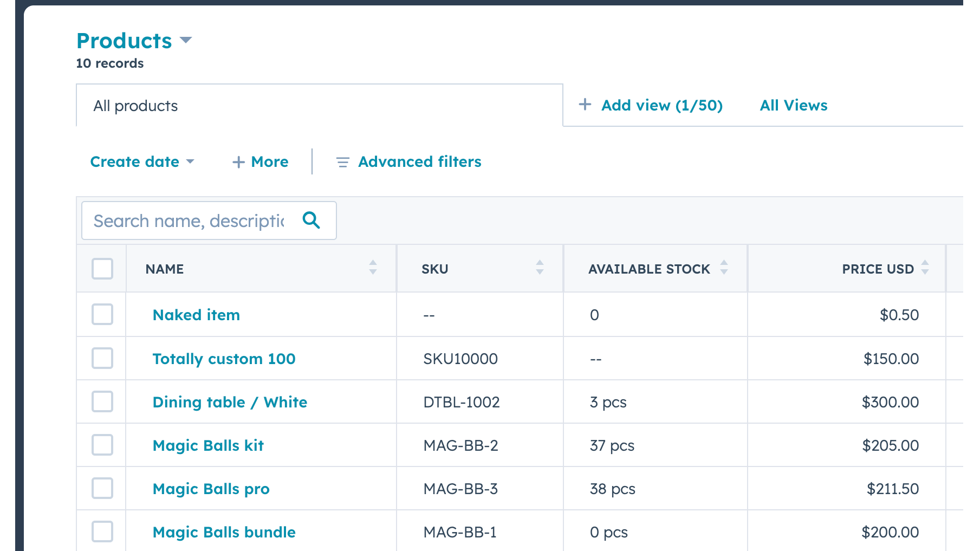Open All Views
Screen dimensions: 980x551
[x=793, y=105]
